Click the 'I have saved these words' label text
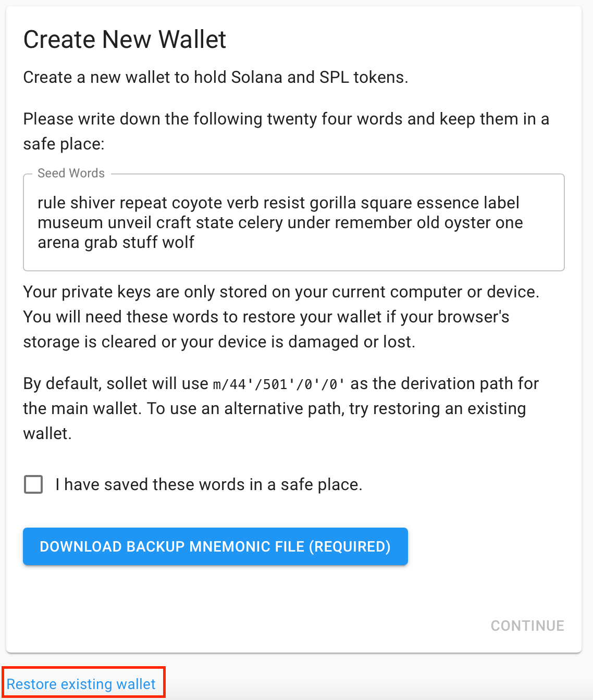593x700 pixels. pyautogui.click(x=209, y=484)
